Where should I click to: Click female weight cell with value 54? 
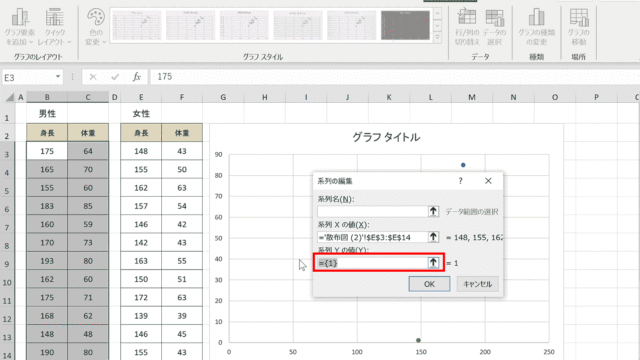pyautogui.click(x=182, y=206)
